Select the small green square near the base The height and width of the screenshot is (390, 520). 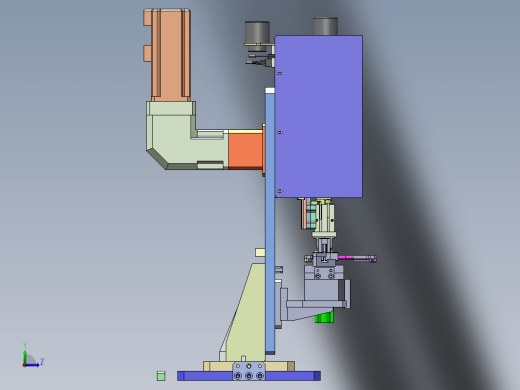tap(161, 376)
